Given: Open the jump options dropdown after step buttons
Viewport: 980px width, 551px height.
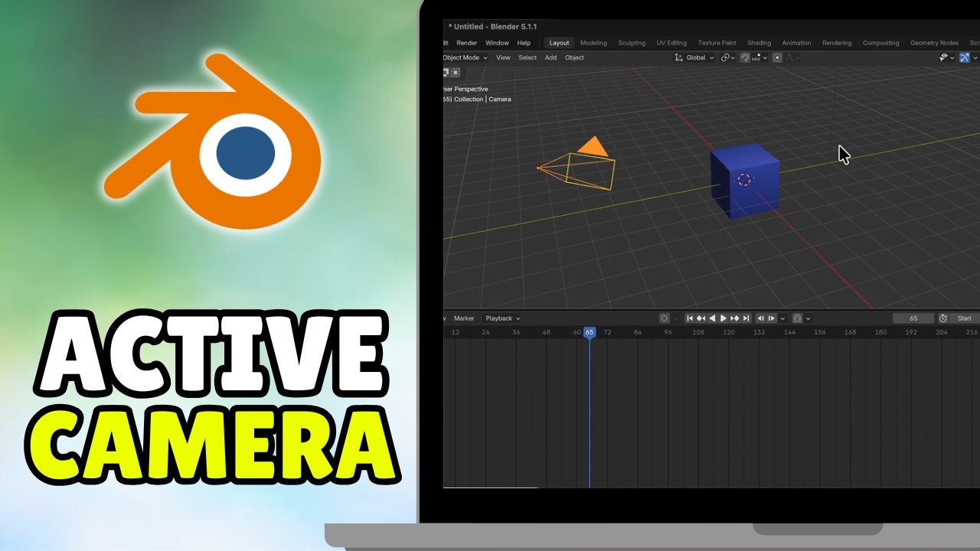Looking at the screenshot, I should 782,318.
